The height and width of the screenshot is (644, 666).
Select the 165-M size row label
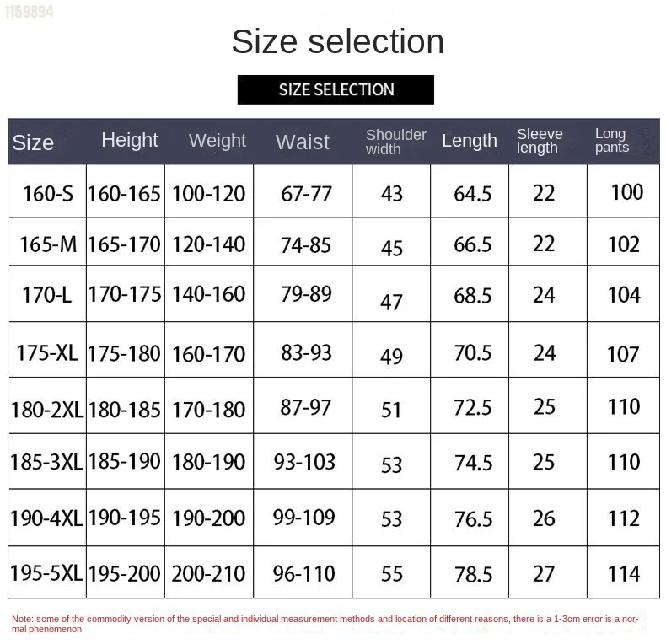coord(48,244)
